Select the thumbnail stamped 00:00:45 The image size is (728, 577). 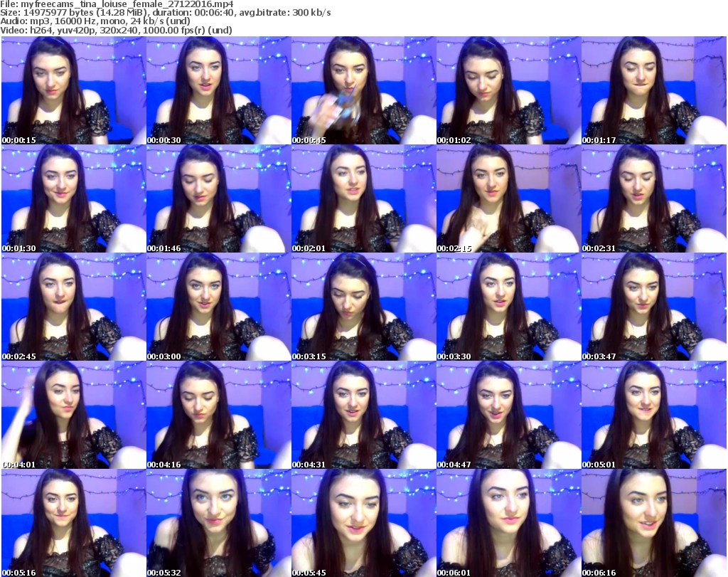click(x=363, y=90)
